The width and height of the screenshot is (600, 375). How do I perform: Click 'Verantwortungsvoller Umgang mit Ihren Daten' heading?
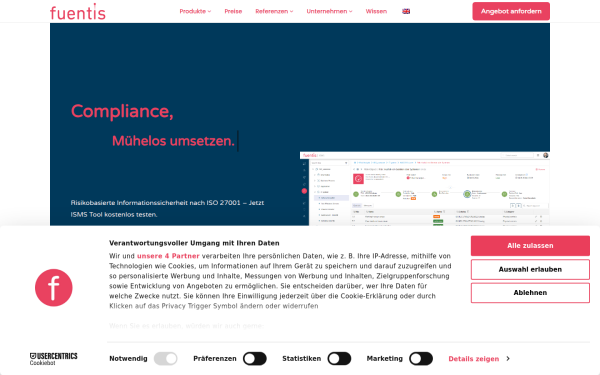click(x=194, y=243)
